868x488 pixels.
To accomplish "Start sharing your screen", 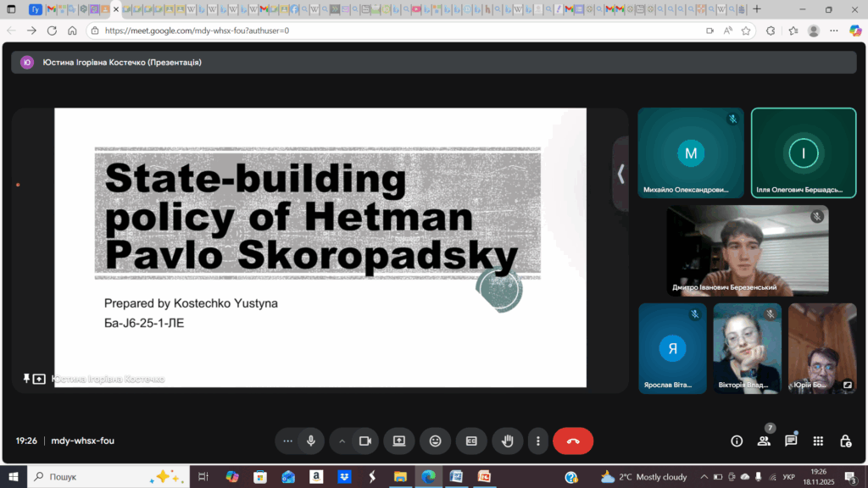I will pos(399,441).
